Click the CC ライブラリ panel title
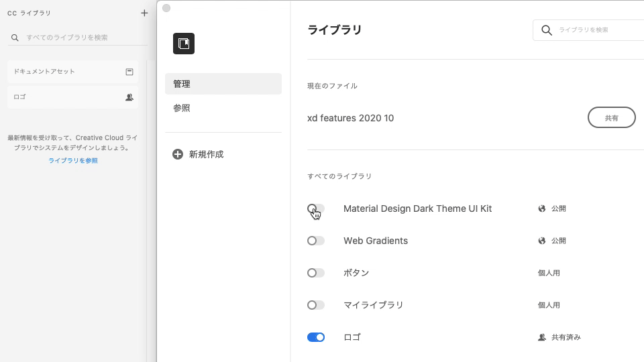 tap(29, 13)
